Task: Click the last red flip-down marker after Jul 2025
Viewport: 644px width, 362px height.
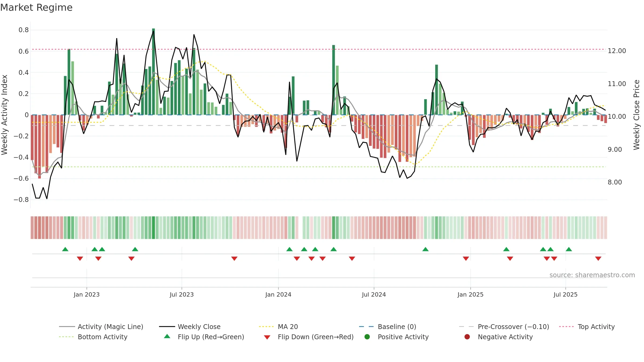Action: click(598, 258)
